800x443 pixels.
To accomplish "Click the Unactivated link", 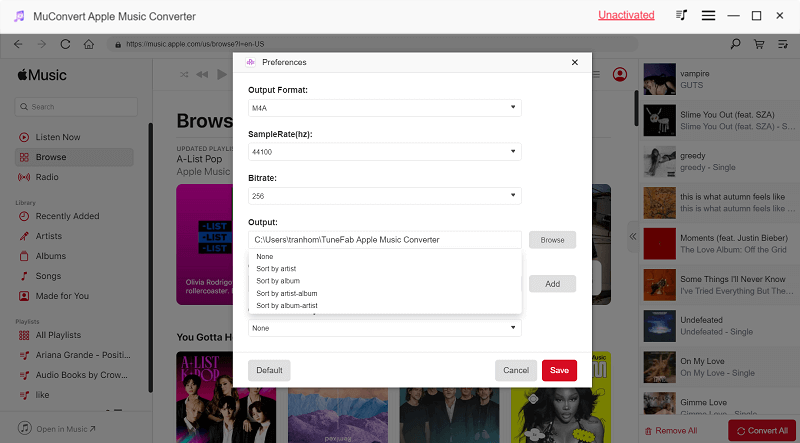I will coord(626,15).
